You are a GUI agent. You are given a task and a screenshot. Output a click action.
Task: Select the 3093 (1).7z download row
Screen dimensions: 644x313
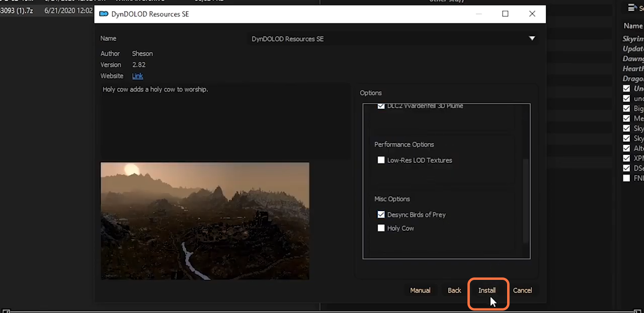pos(47,11)
